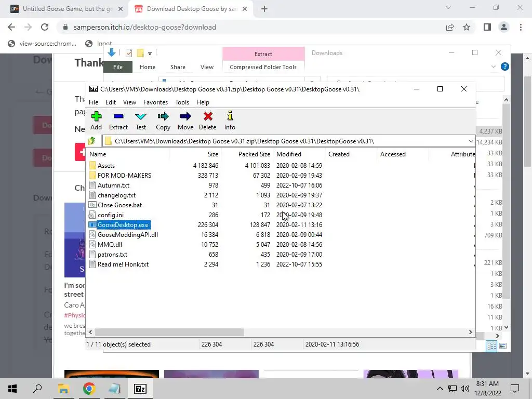Open File Explorer from taskbar

[x=63, y=389]
